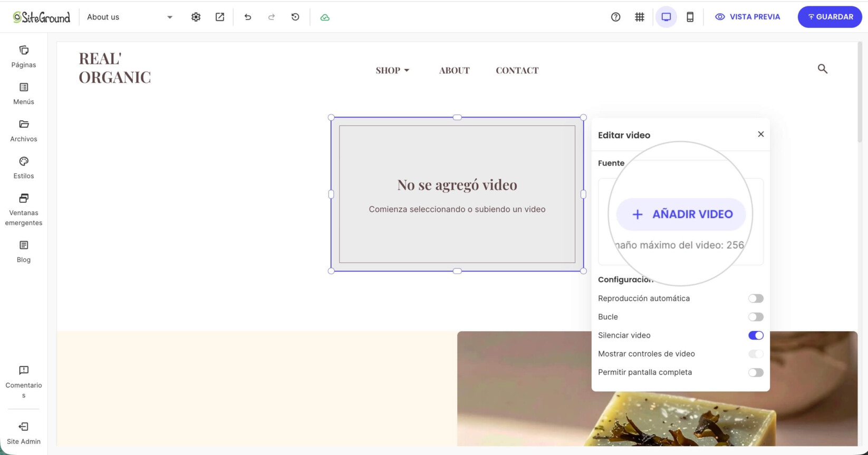Toggle Mostrar controles de video
This screenshot has width=868, height=455.
coord(756,354)
